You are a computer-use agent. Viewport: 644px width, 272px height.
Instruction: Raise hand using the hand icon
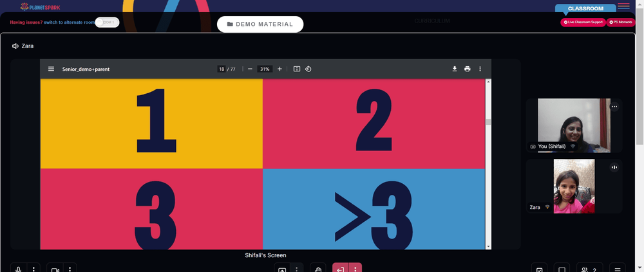click(x=318, y=268)
